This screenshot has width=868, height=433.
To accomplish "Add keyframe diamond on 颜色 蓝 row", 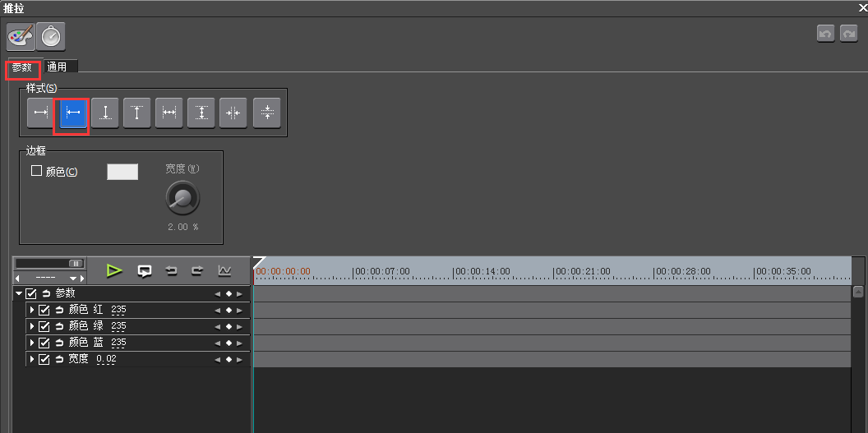I will [x=229, y=343].
